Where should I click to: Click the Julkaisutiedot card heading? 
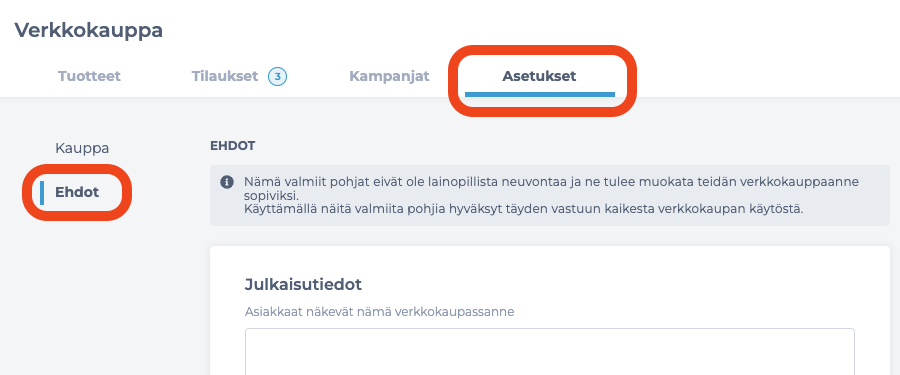[x=303, y=284]
